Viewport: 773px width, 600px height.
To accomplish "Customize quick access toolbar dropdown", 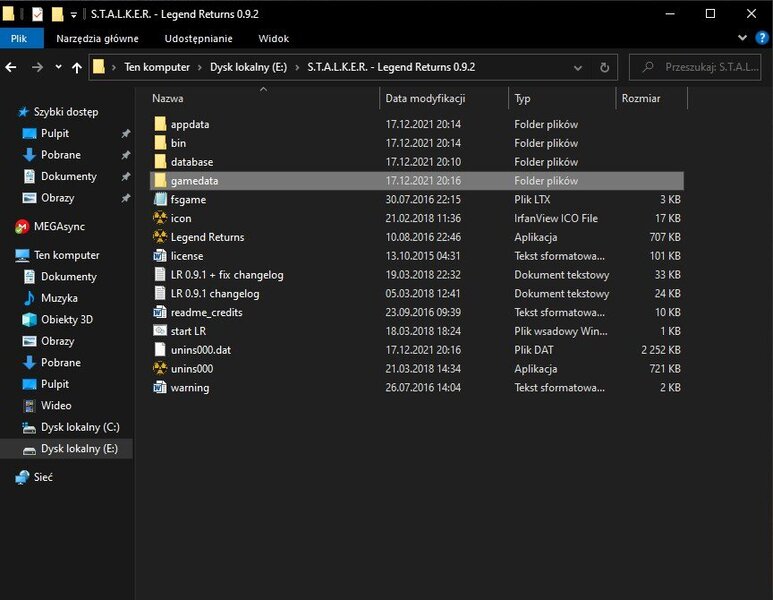I will point(73,15).
